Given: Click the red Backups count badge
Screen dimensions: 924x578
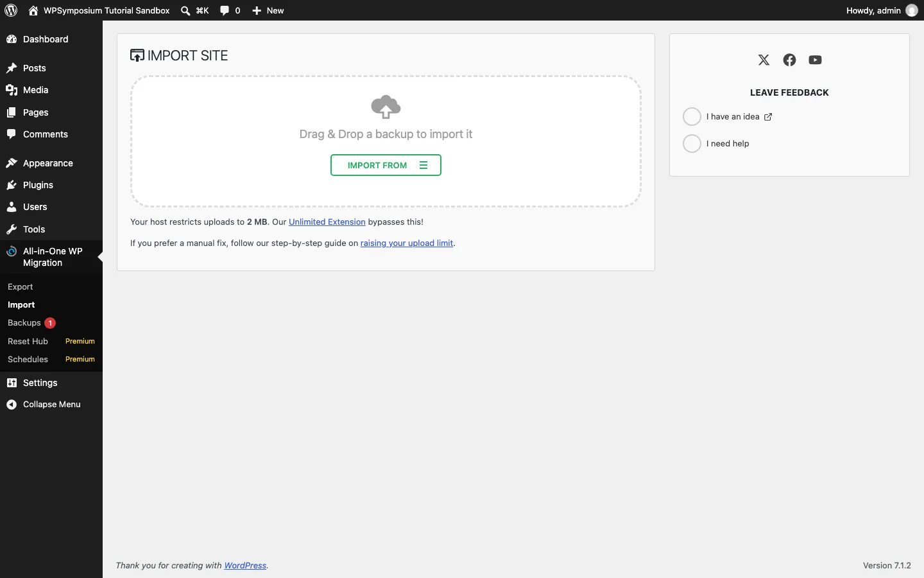Looking at the screenshot, I should tap(50, 324).
